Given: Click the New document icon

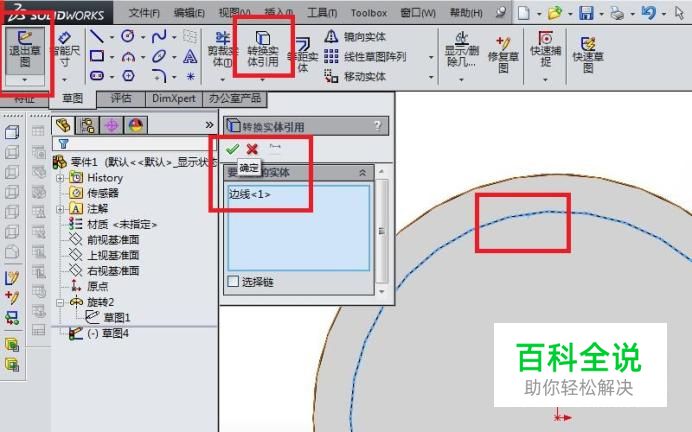Looking at the screenshot, I should click(x=523, y=13).
